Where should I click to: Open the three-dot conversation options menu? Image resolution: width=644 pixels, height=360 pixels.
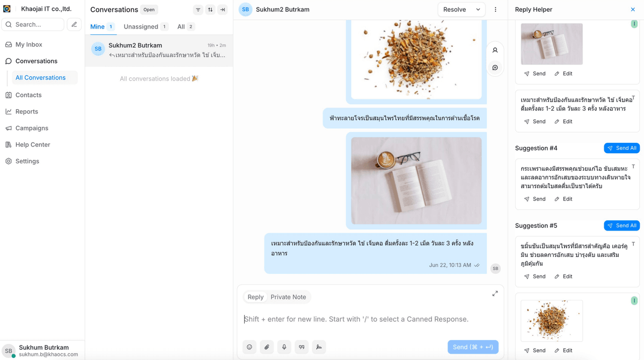[x=495, y=9]
